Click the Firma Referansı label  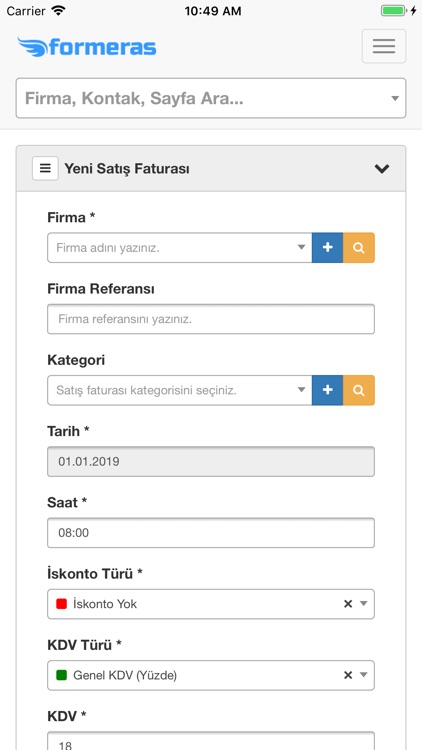pyautogui.click(x=101, y=289)
